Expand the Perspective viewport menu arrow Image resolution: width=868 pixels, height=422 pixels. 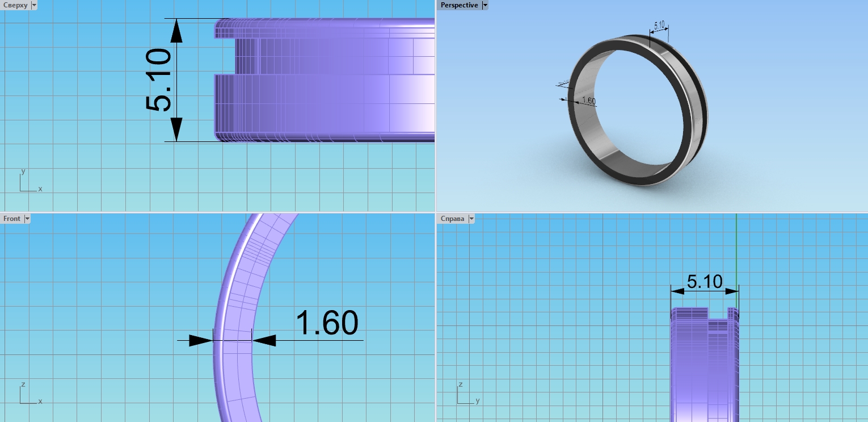(484, 5)
